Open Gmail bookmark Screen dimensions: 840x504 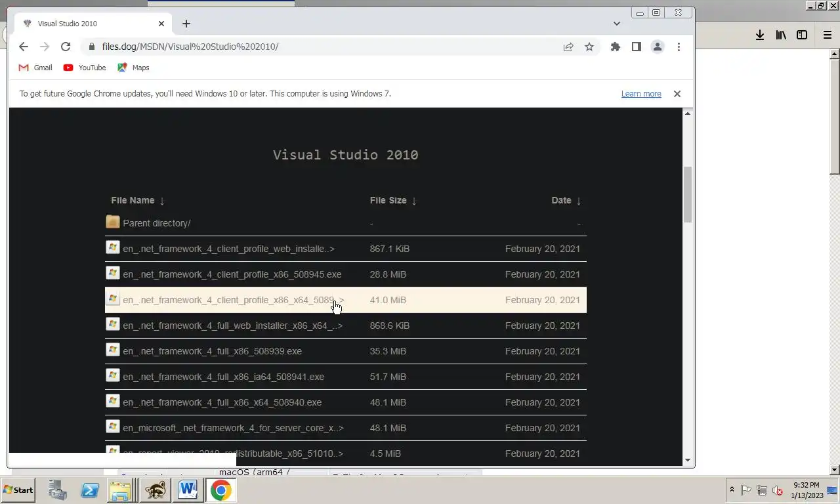point(35,68)
